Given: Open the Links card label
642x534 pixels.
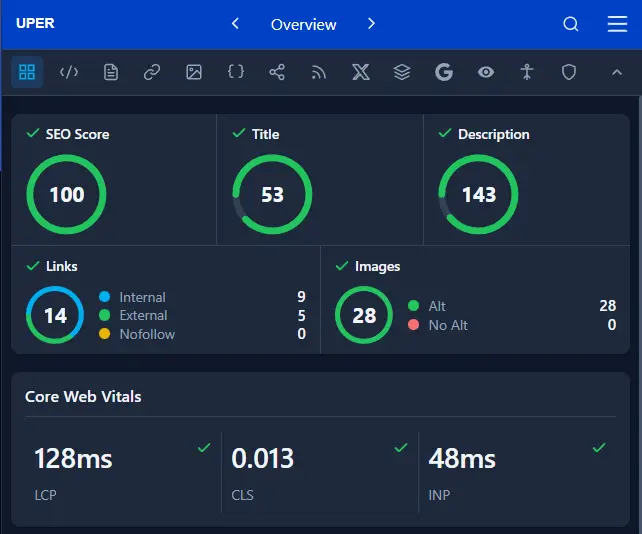Looking at the screenshot, I should point(61,266).
